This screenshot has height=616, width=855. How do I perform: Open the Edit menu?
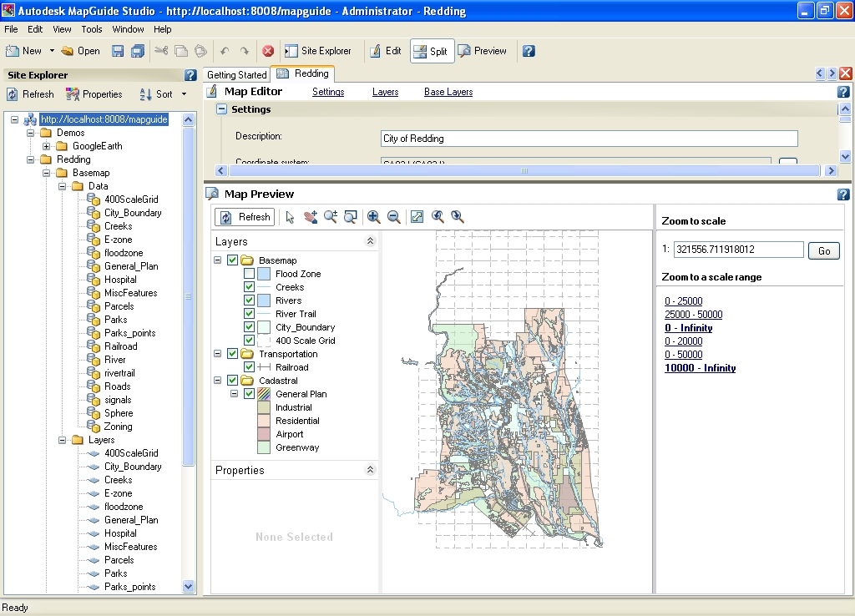[x=35, y=29]
